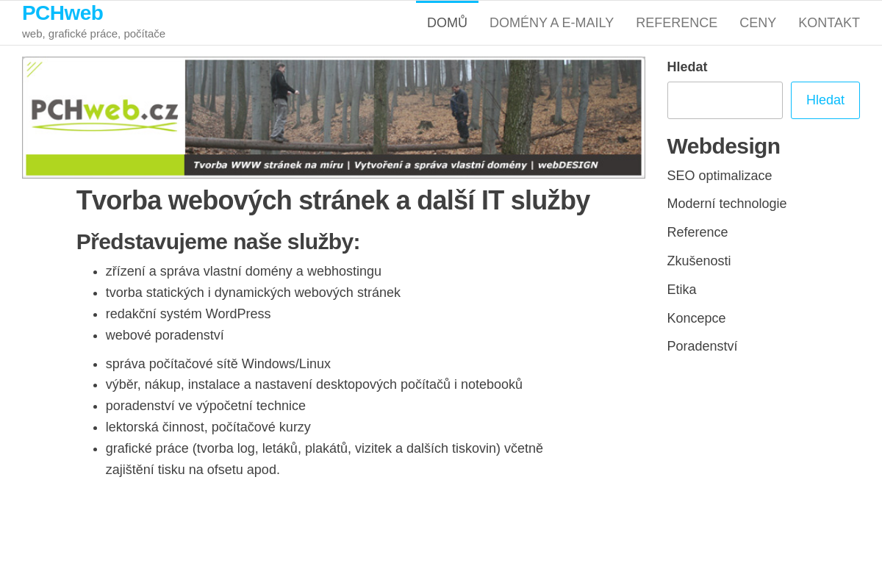Open Reference from the Webdesign sidebar
Screen dimensions: 882x588
(x=697, y=232)
